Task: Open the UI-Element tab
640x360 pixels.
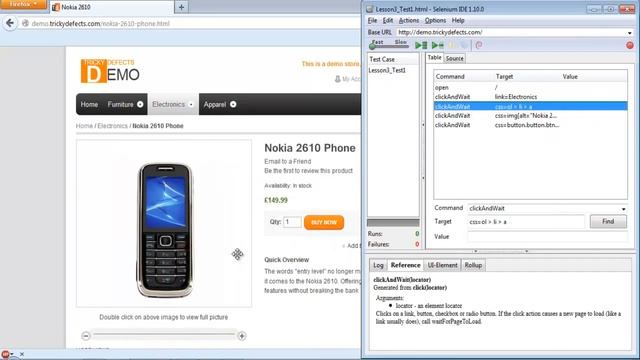Action: click(x=442, y=265)
